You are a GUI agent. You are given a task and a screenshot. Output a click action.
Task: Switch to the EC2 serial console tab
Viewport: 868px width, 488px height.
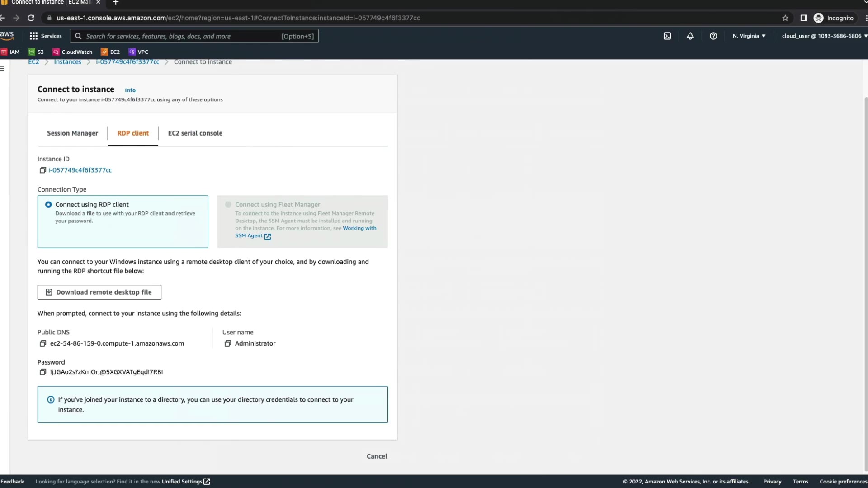[x=195, y=133]
